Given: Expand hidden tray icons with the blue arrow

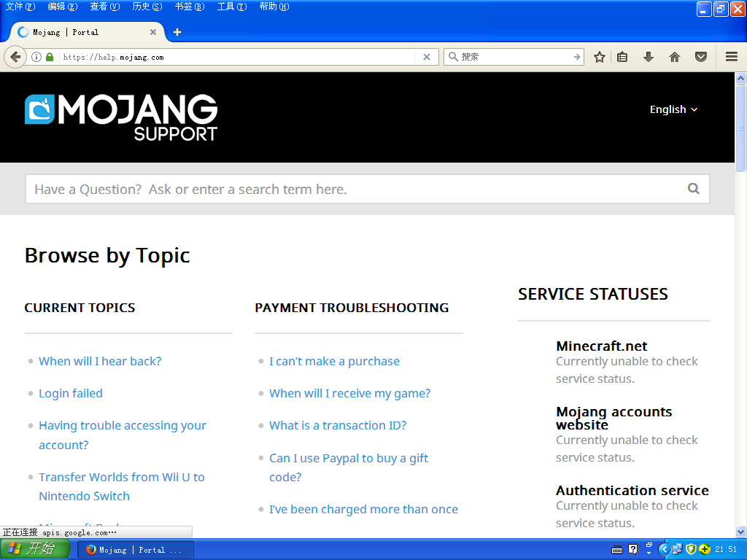Looking at the screenshot, I should [665, 550].
